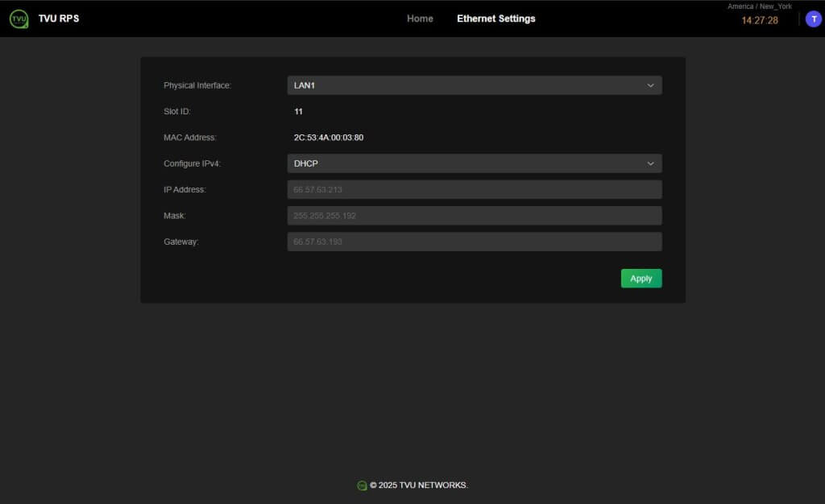
Task: Click the Configure IPv4 label
Action: 192,163
